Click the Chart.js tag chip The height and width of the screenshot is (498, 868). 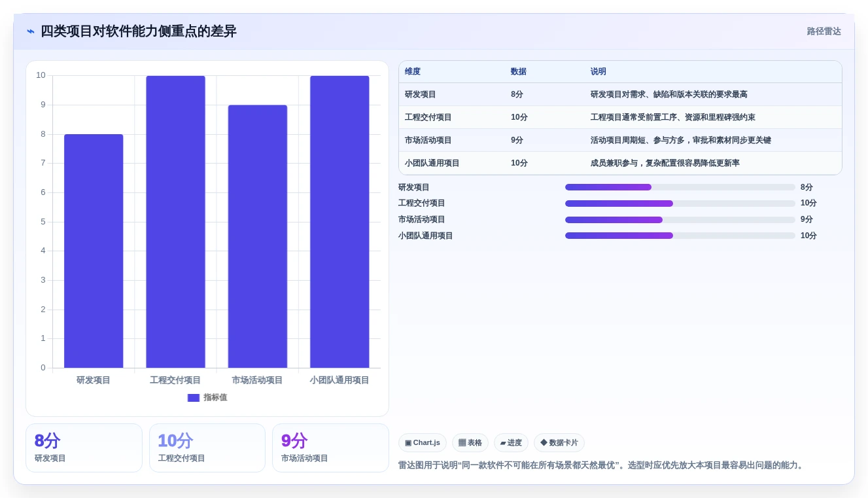click(x=423, y=443)
